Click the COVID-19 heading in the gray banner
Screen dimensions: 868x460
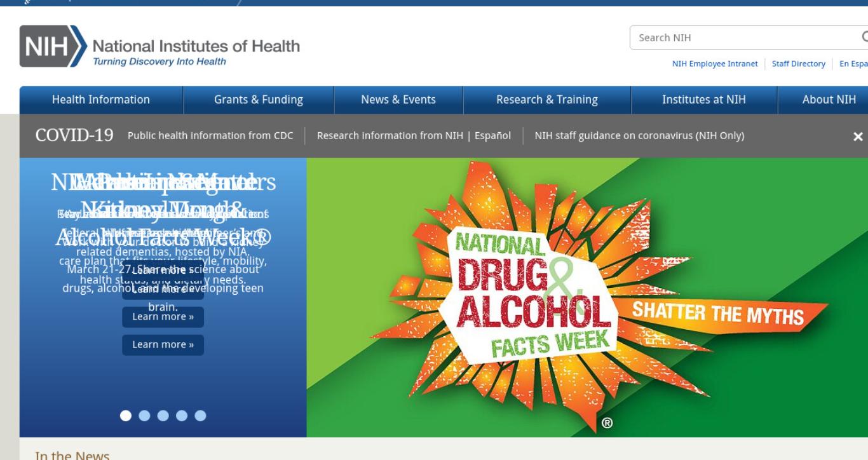coord(74,135)
